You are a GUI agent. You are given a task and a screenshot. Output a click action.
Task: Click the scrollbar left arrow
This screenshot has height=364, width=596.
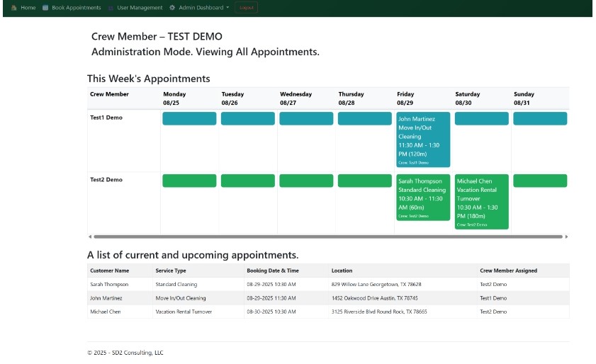pyautogui.click(x=89, y=237)
